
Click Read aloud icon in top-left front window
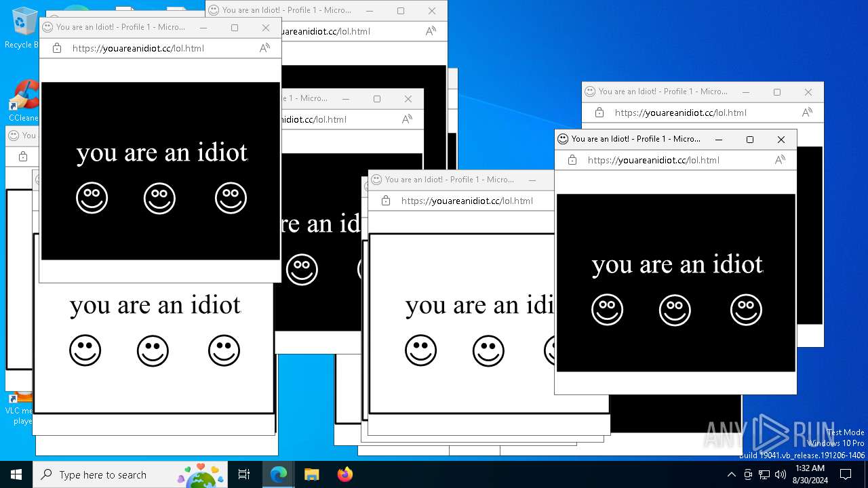coord(264,48)
